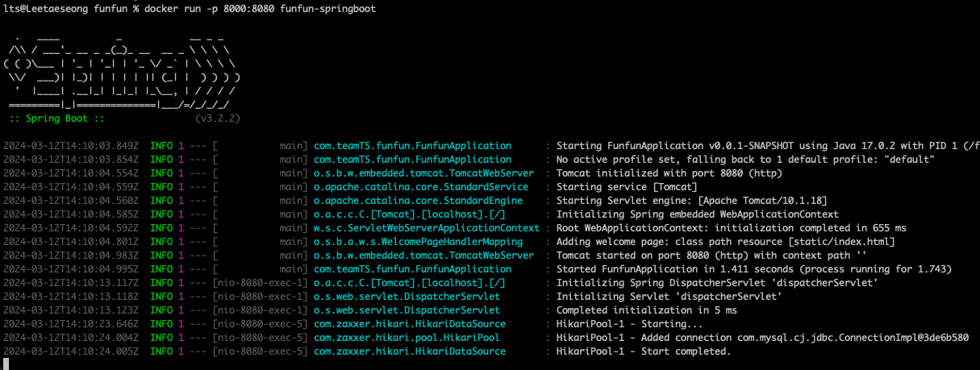The width and height of the screenshot is (980, 370).
Task: Click 'HikariPool-1 - Start completed.' message
Action: (644, 351)
